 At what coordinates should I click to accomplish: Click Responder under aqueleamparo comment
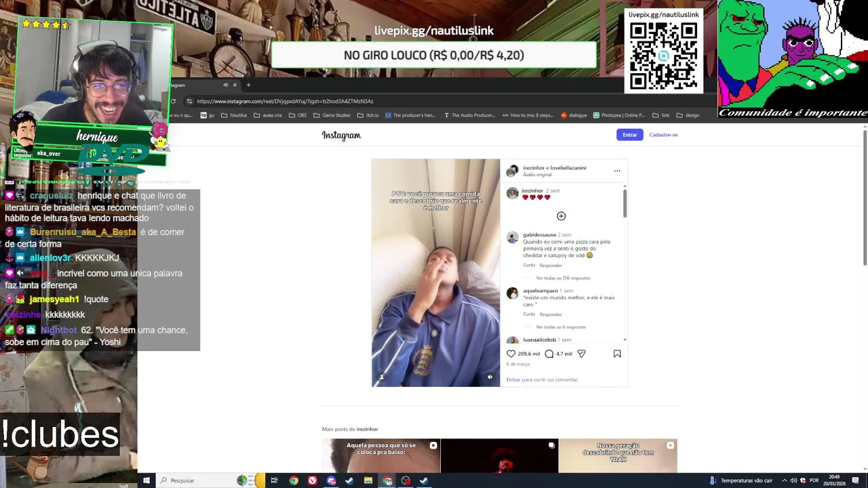tap(551, 314)
